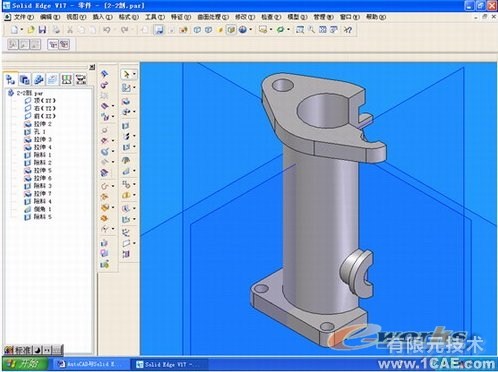Activate the Select arrow tool

126,74
